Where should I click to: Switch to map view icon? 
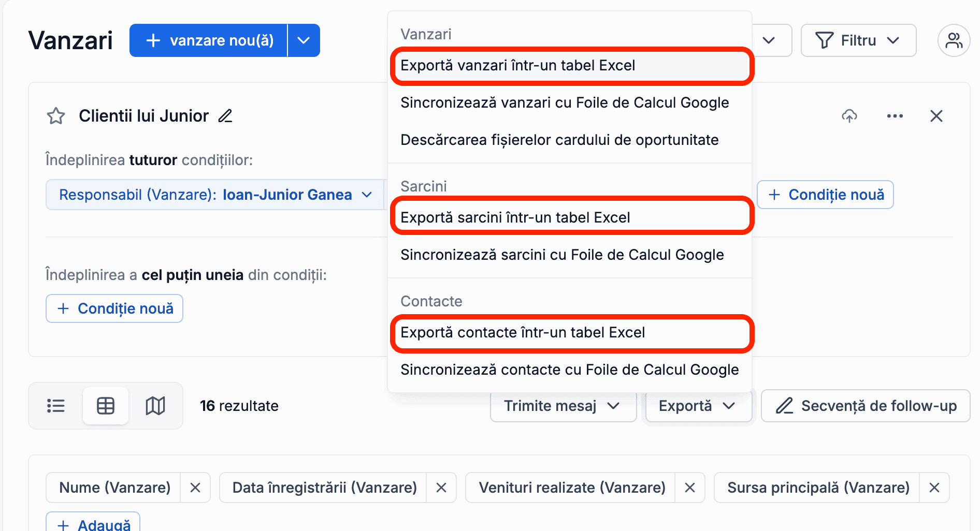tap(155, 406)
